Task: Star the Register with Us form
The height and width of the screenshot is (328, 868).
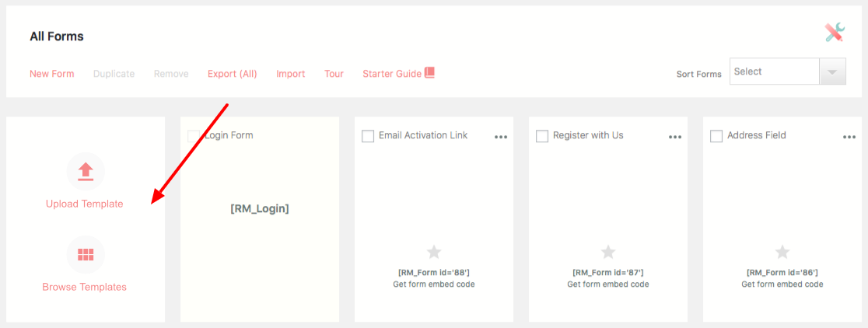Action: [608, 252]
